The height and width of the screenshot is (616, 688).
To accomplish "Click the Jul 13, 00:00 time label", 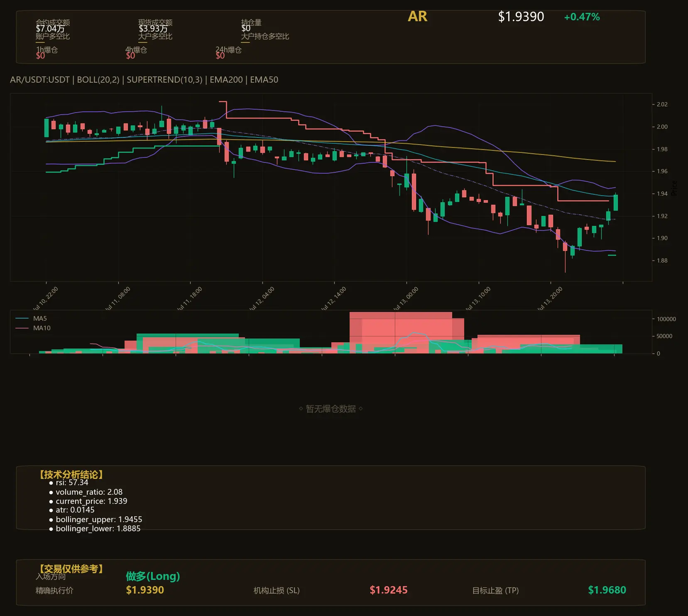I will pos(406,298).
